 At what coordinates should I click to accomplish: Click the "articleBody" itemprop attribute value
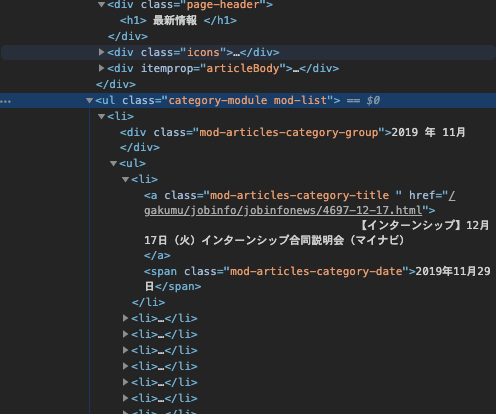pos(243,68)
